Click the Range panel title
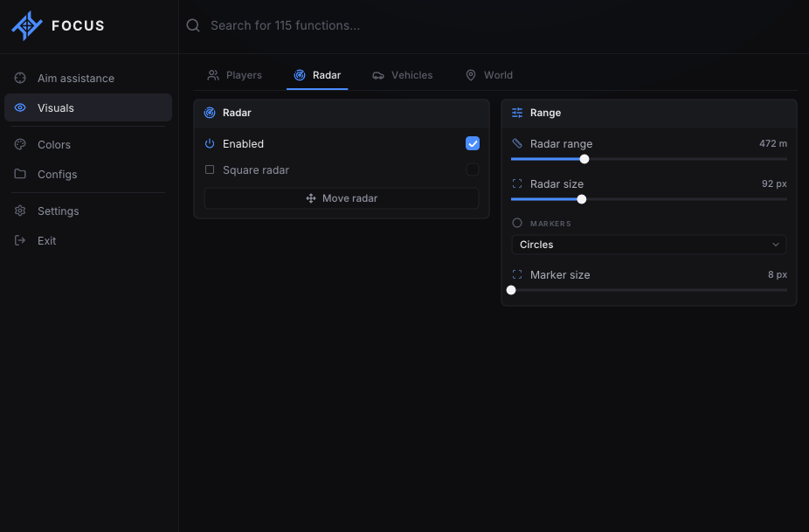 (x=545, y=113)
